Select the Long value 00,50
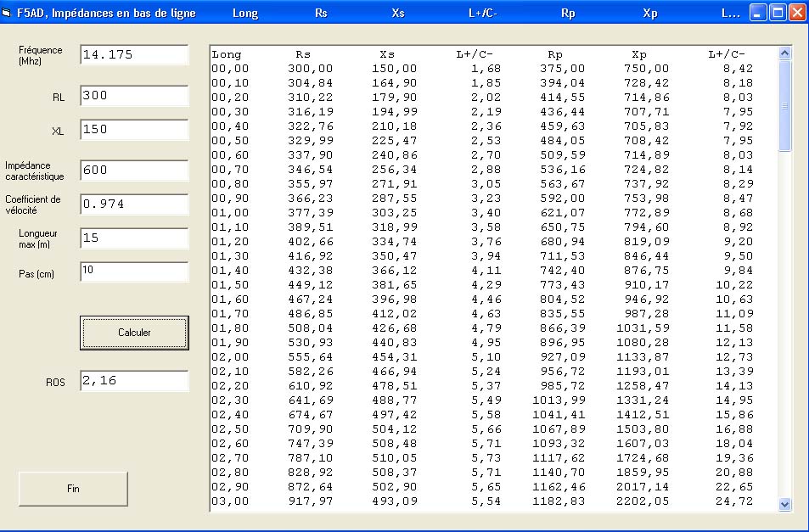Viewport: 809px width, 532px height. 230,141
